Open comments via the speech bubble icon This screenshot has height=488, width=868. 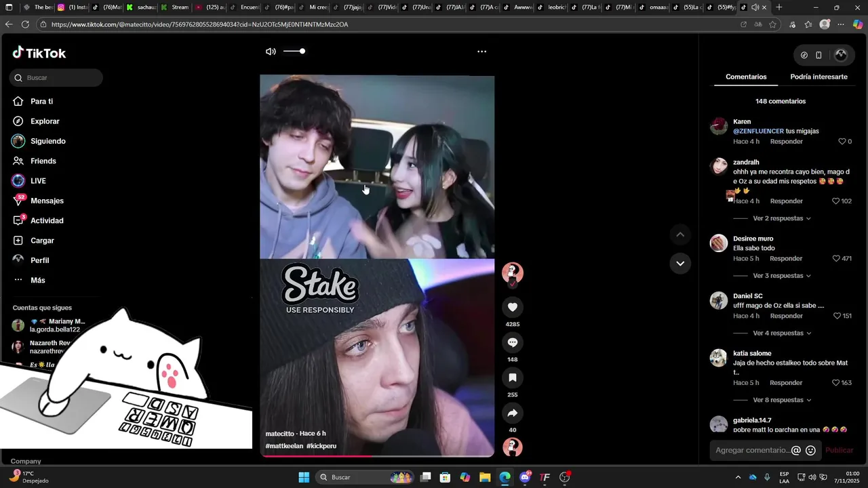coord(513,342)
